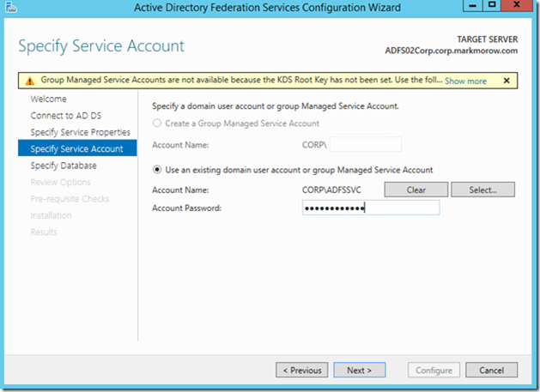Minimize the wizard window
540x392 pixels.
(x=472, y=5)
